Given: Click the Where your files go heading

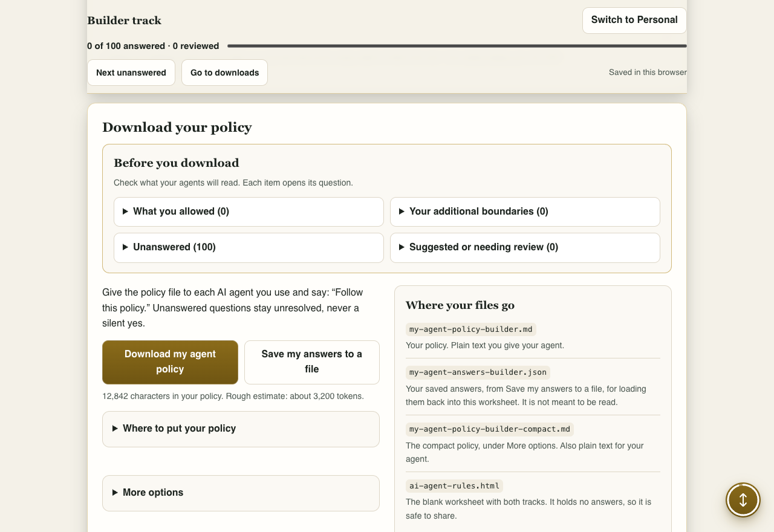Looking at the screenshot, I should [460, 305].
